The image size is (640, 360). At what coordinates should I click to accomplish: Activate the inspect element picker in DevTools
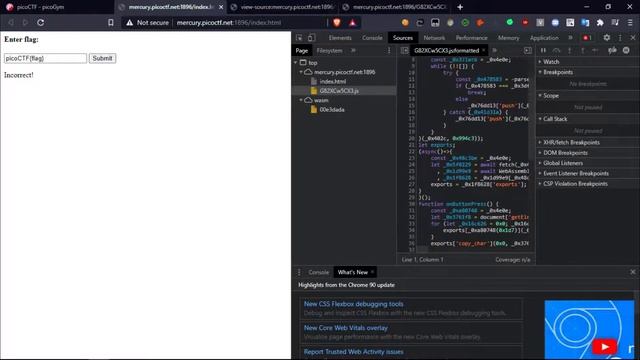299,38
